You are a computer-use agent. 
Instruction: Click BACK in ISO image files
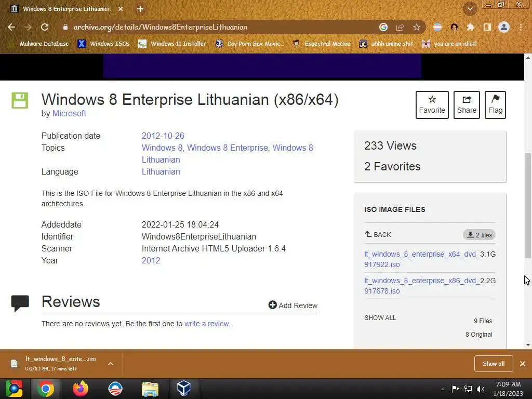click(378, 234)
